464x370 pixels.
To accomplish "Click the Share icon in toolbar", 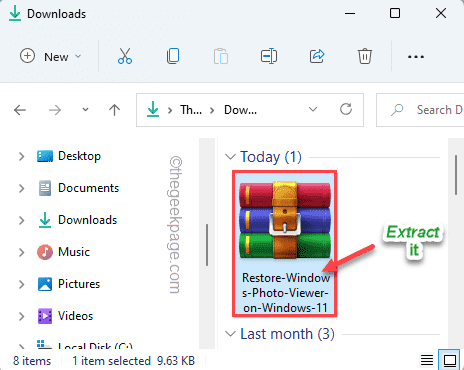I will pyautogui.click(x=317, y=56).
